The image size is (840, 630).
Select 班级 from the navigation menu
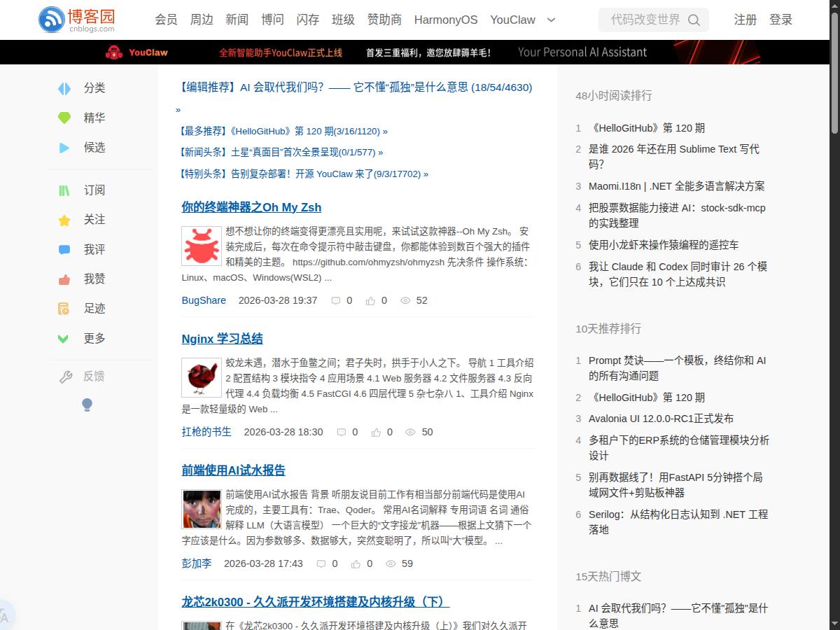[343, 20]
